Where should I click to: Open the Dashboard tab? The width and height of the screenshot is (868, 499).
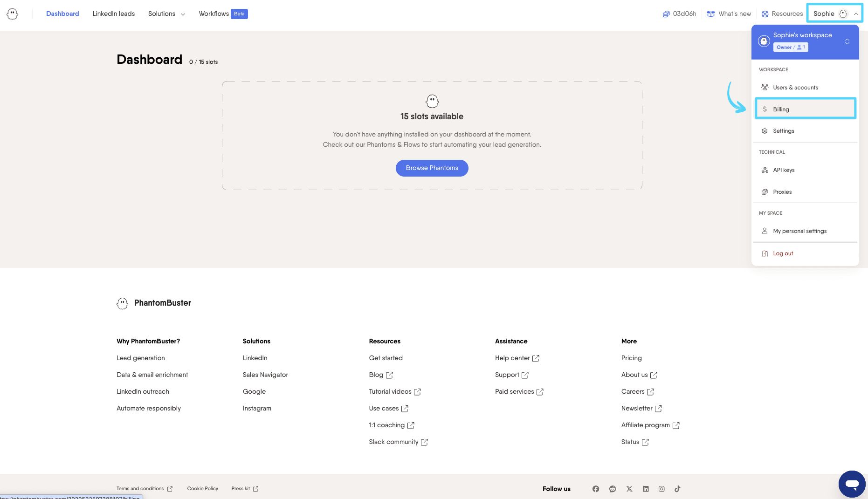pos(62,14)
